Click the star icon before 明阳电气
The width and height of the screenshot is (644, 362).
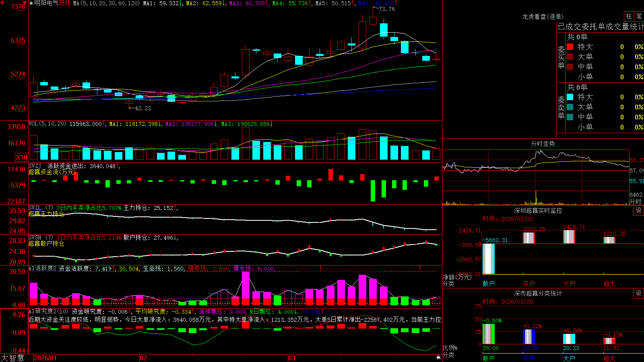pos(31,3)
